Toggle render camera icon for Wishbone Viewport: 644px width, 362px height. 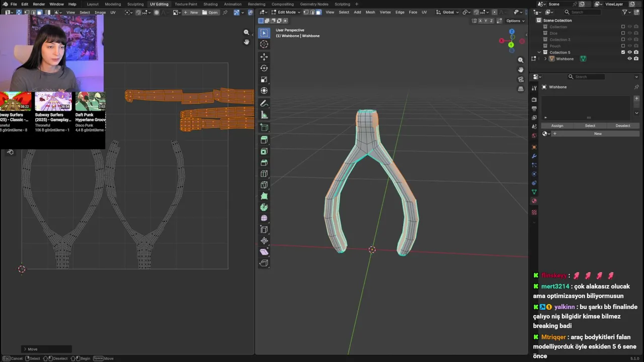636,59
